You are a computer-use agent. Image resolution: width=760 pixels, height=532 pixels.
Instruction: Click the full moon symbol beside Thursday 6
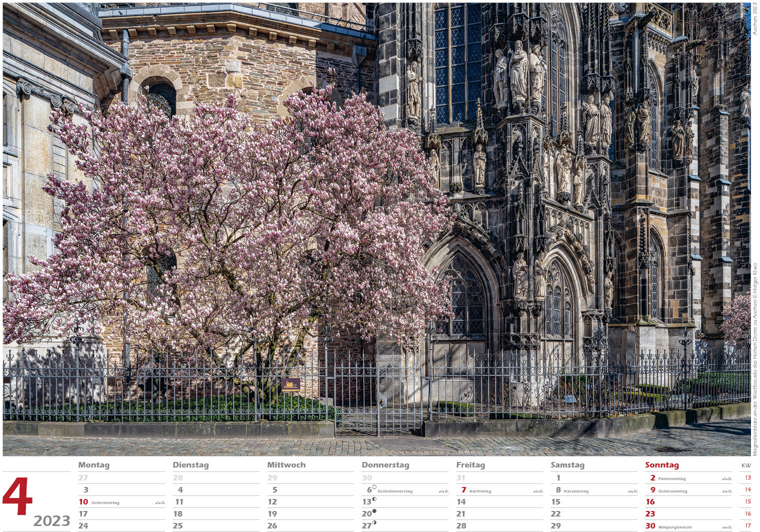point(374,487)
